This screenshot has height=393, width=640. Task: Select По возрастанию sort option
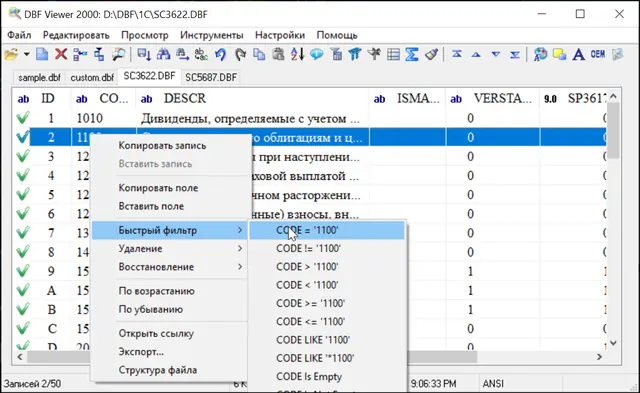(x=156, y=291)
